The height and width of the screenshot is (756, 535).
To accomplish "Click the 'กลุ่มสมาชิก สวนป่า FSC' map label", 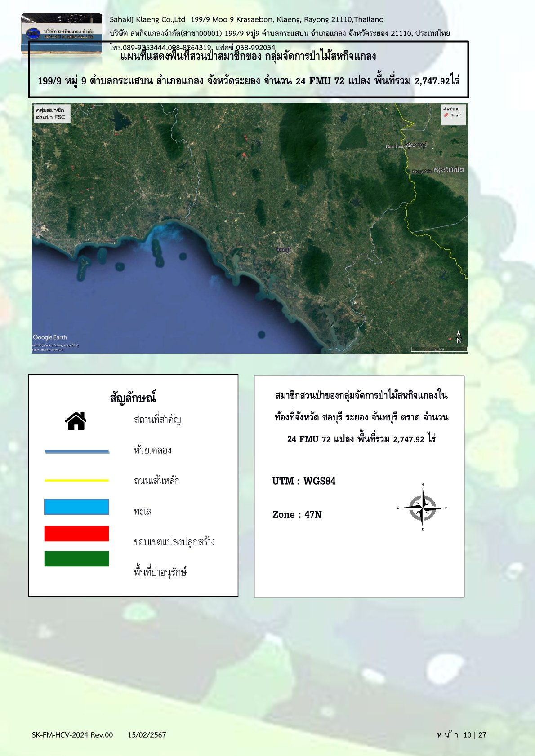I will coord(51,114).
